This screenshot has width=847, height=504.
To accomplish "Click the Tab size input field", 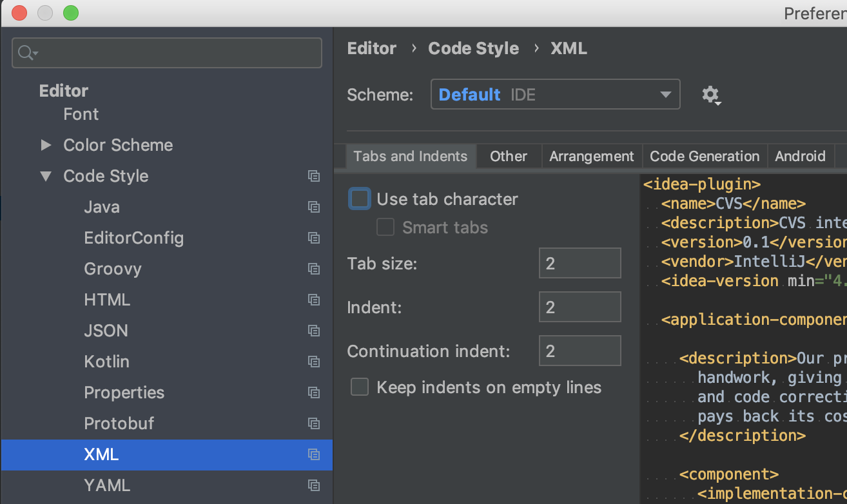I will click(579, 264).
